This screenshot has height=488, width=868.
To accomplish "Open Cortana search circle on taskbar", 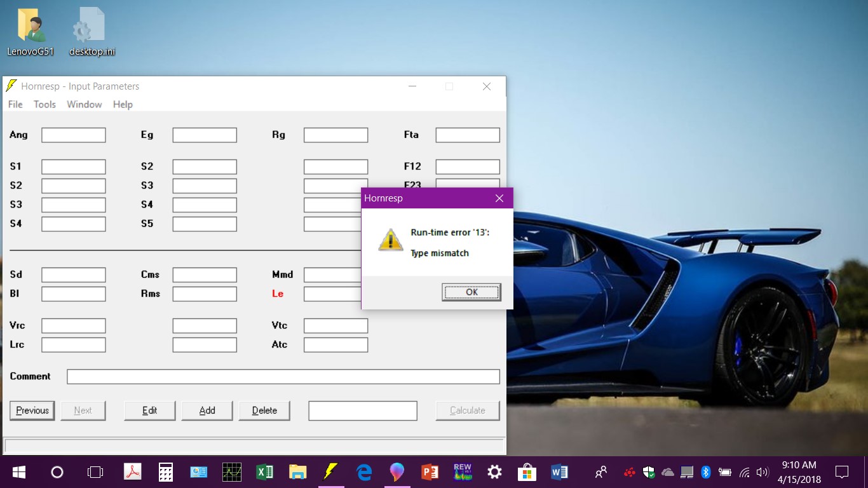I will pos(57,472).
